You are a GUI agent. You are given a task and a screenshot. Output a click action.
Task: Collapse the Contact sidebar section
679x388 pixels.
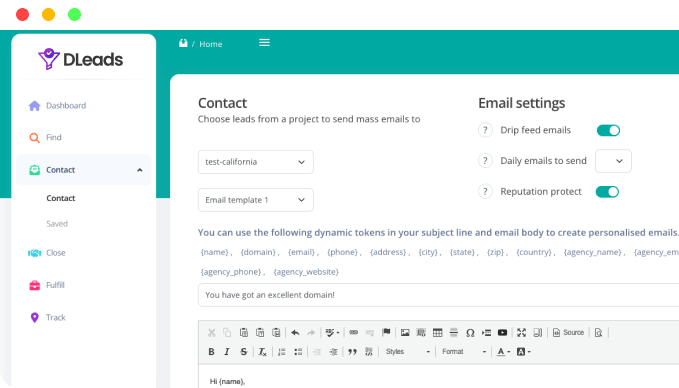[84, 170]
